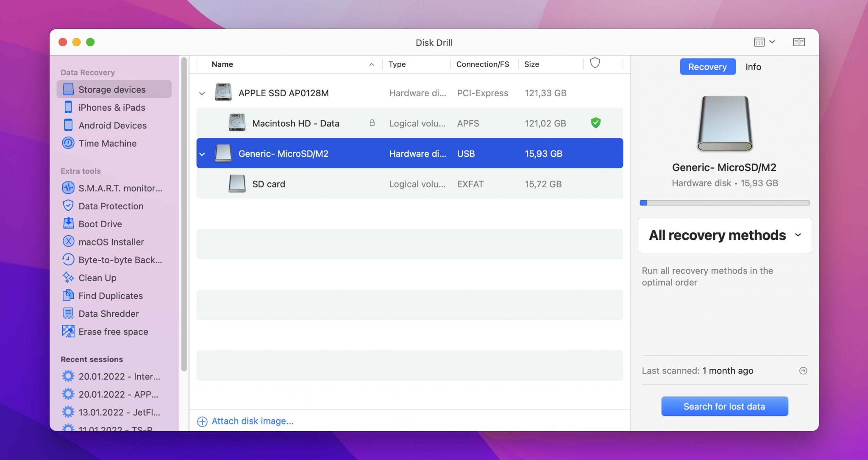Sort by Type column header

[x=397, y=64]
